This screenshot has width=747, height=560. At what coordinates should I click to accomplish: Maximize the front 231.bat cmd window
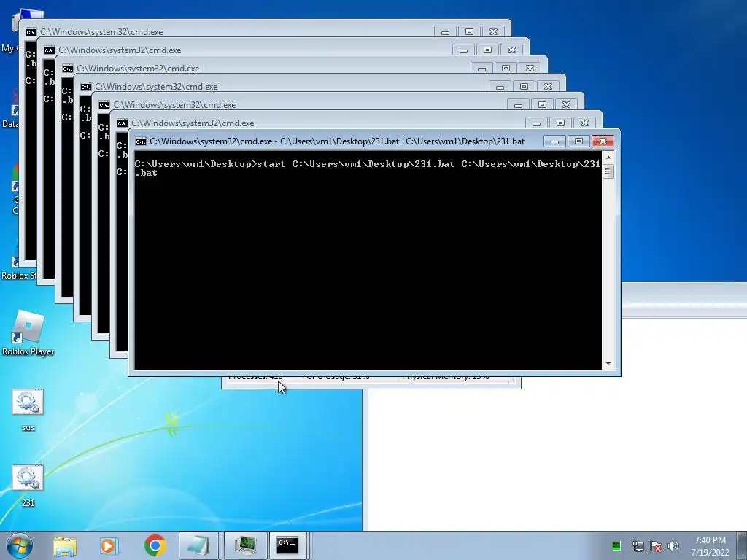point(578,141)
